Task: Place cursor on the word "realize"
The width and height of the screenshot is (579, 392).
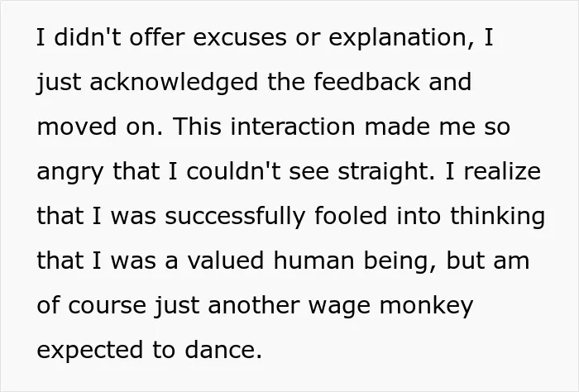Action: [502, 171]
